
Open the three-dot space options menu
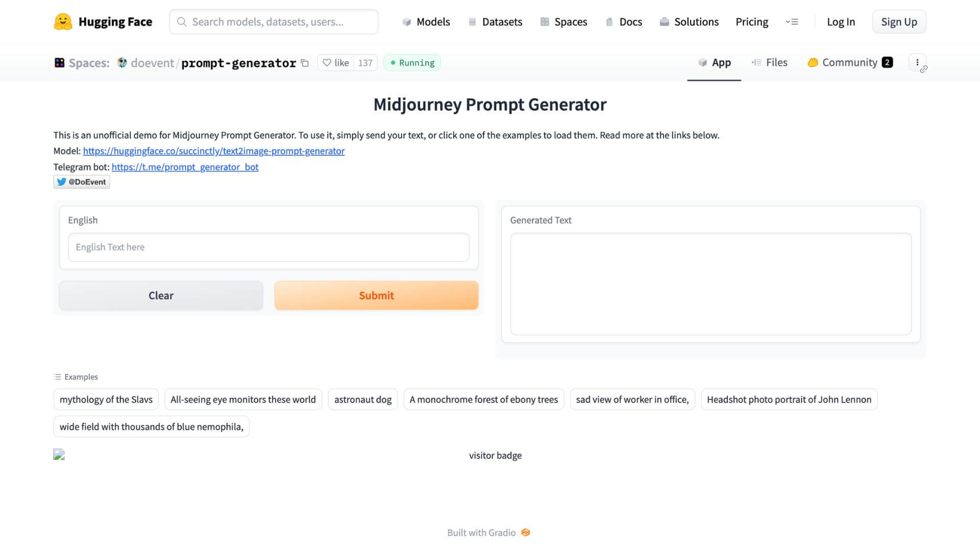pos(917,62)
